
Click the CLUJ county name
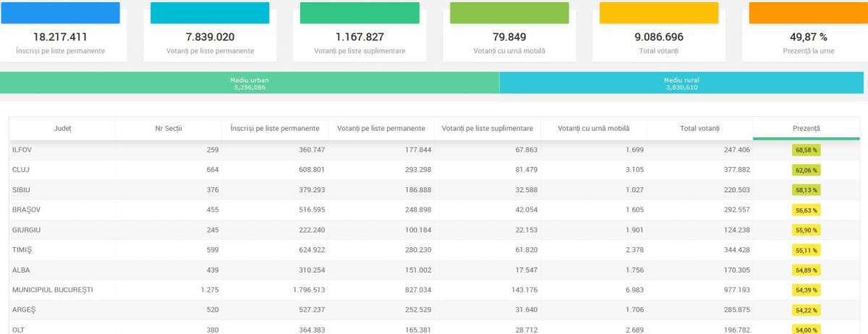point(20,170)
